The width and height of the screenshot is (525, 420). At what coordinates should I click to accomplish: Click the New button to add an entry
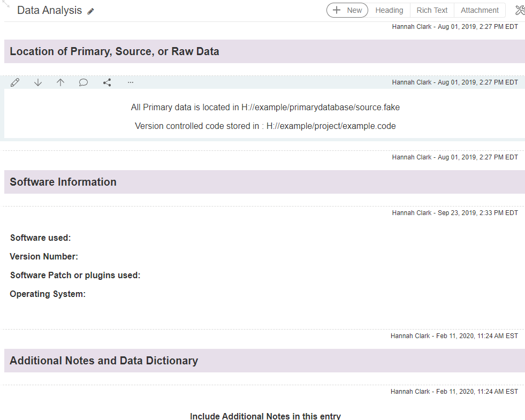click(x=347, y=10)
